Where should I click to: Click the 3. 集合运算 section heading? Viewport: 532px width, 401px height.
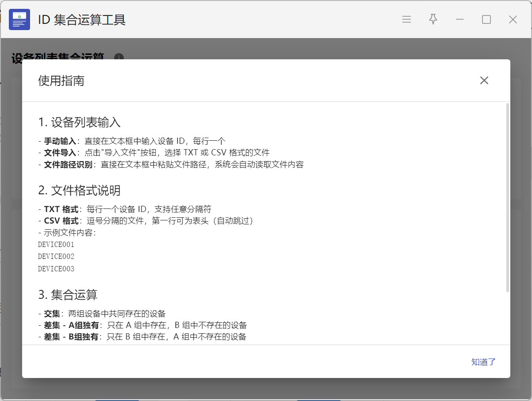pyautogui.click(x=68, y=295)
